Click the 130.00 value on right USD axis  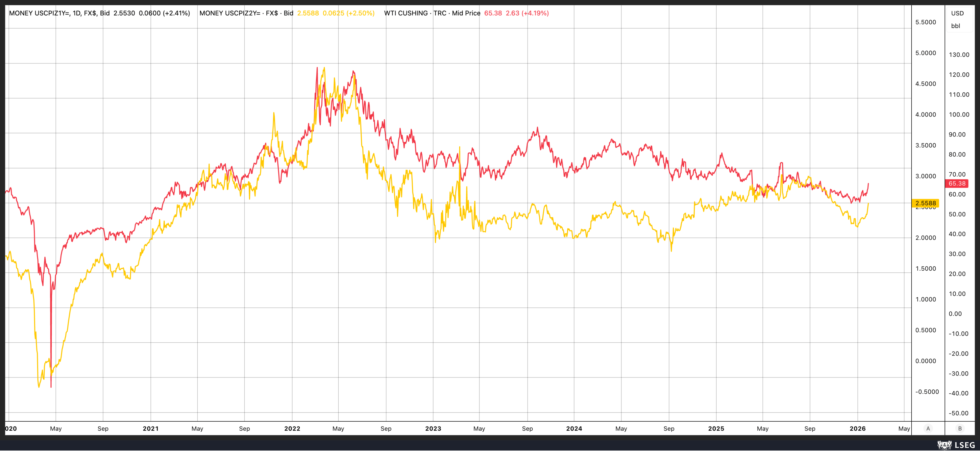pyautogui.click(x=959, y=54)
